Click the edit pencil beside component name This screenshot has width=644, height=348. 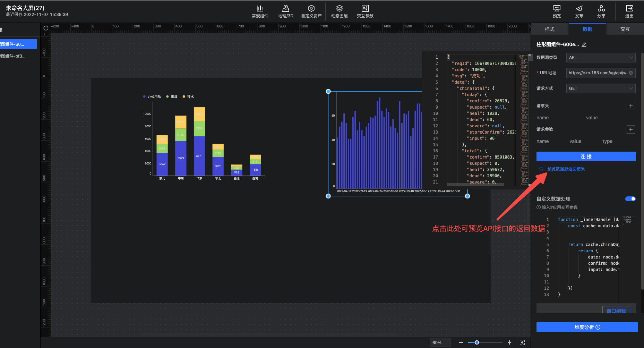(x=584, y=44)
